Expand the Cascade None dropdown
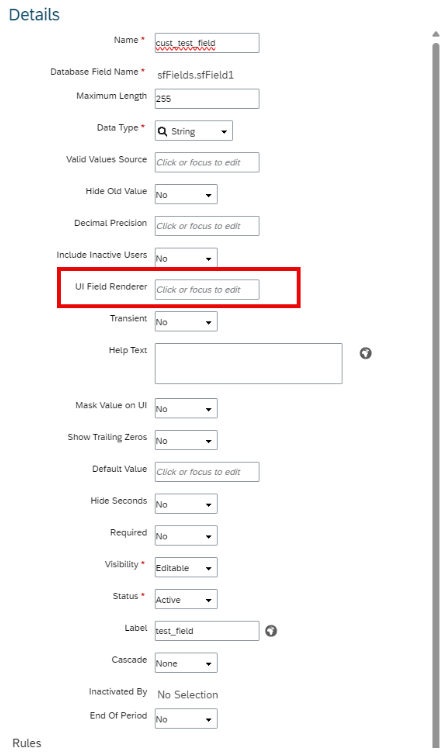This screenshot has height=752, width=447. pos(186,663)
